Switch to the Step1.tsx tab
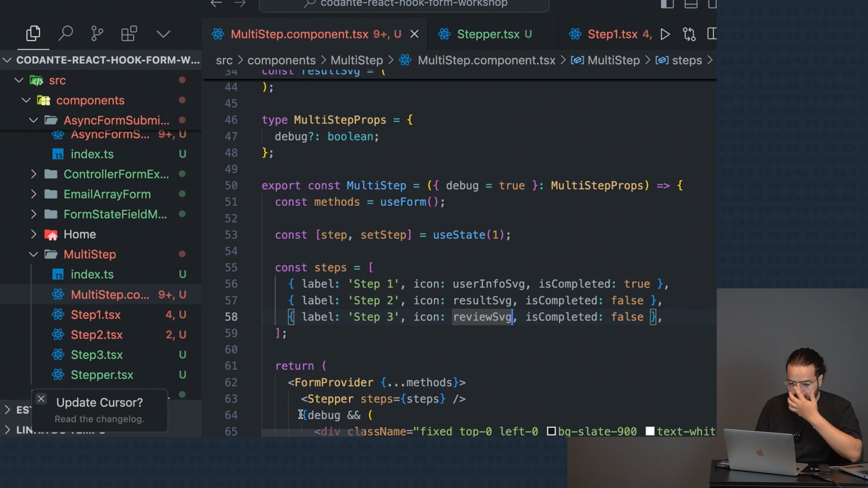 [612, 34]
